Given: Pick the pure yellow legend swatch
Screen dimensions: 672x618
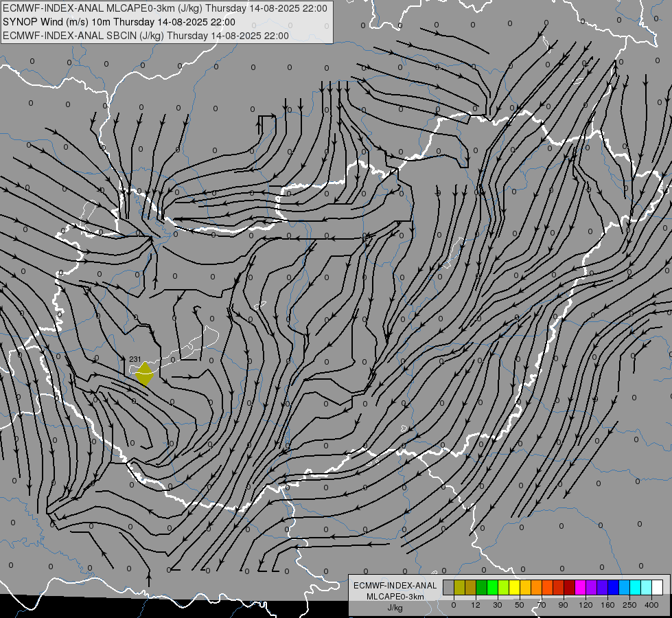Looking at the screenshot, I should pyautogui.click(x=515, y=587).
